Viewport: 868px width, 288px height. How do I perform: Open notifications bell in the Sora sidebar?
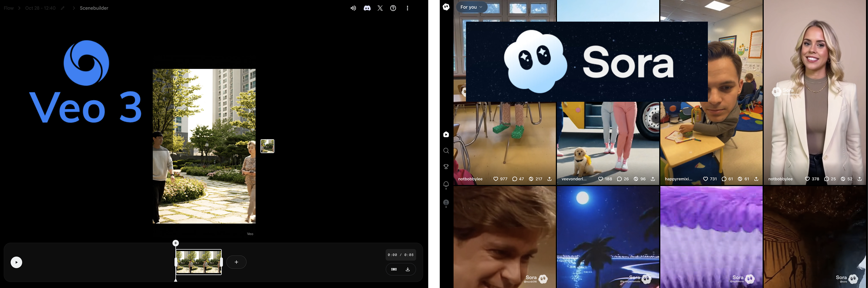[446, 185]
